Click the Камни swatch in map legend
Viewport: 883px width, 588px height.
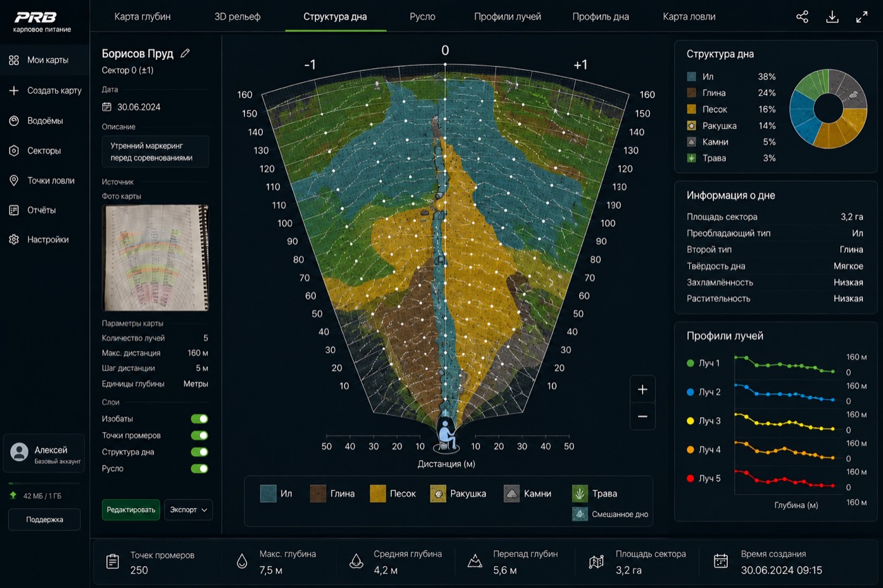(x=511, y=494)
